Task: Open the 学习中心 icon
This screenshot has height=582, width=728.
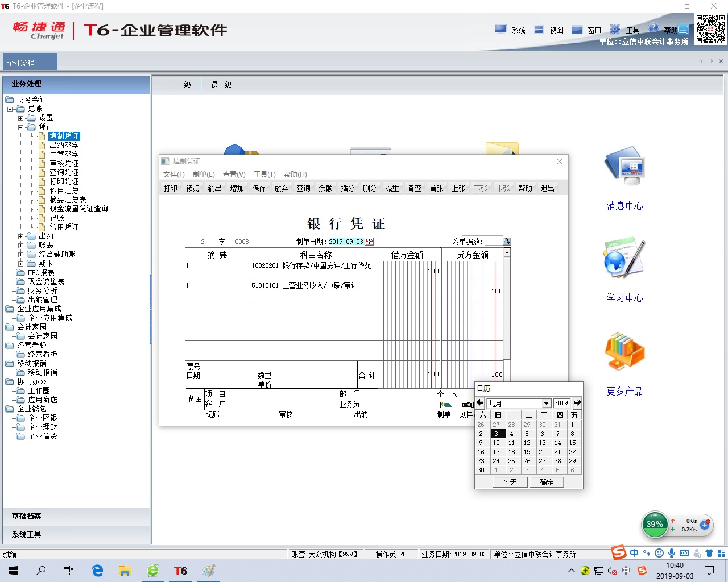Action: pyautogui.click(x=624, y=258)
